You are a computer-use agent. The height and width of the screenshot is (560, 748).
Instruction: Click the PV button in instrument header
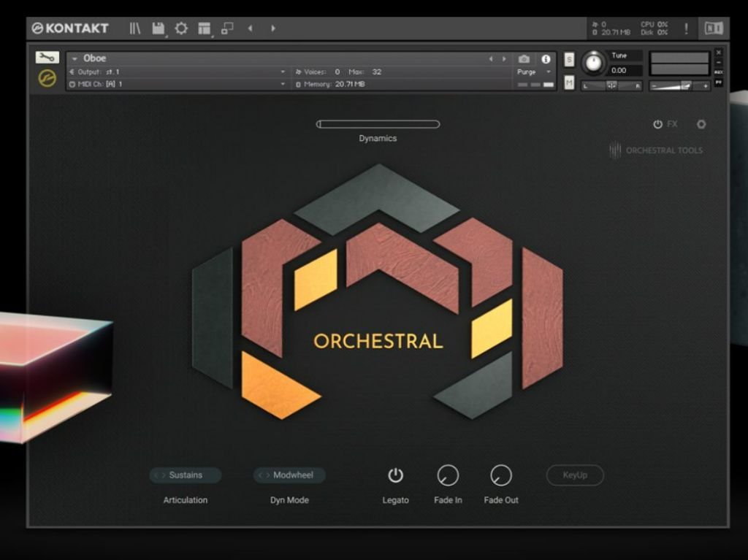[719, 83]
